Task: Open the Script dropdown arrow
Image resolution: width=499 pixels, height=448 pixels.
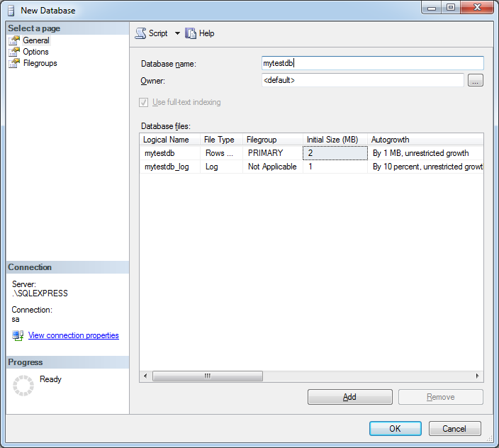Action: pyautogui.click(x=177, y=33)
